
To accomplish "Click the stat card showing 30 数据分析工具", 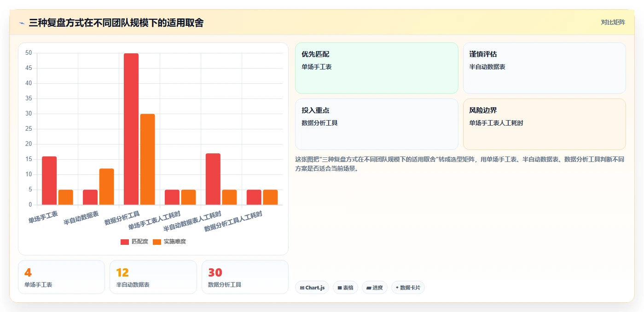I will point(245,277).
